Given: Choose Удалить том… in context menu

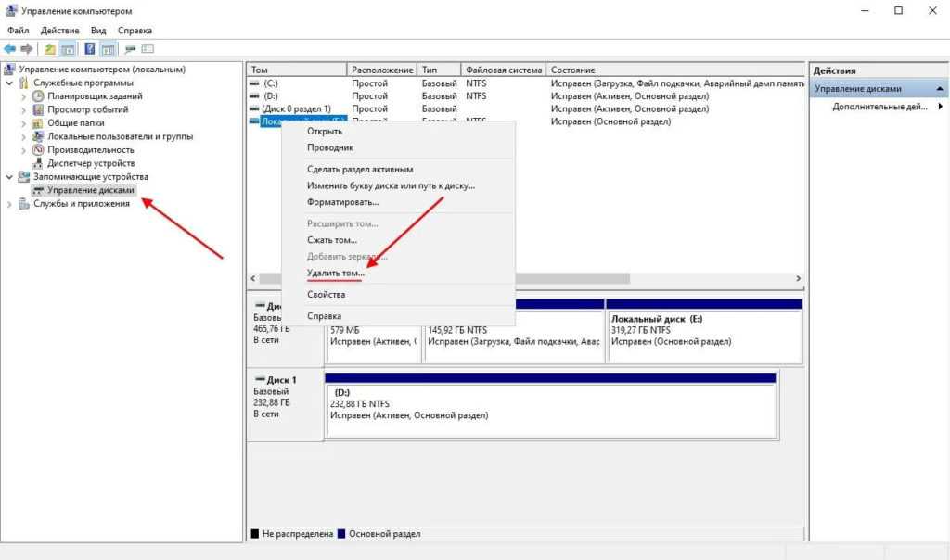Looking at the screenshot, I should [399, 273].
